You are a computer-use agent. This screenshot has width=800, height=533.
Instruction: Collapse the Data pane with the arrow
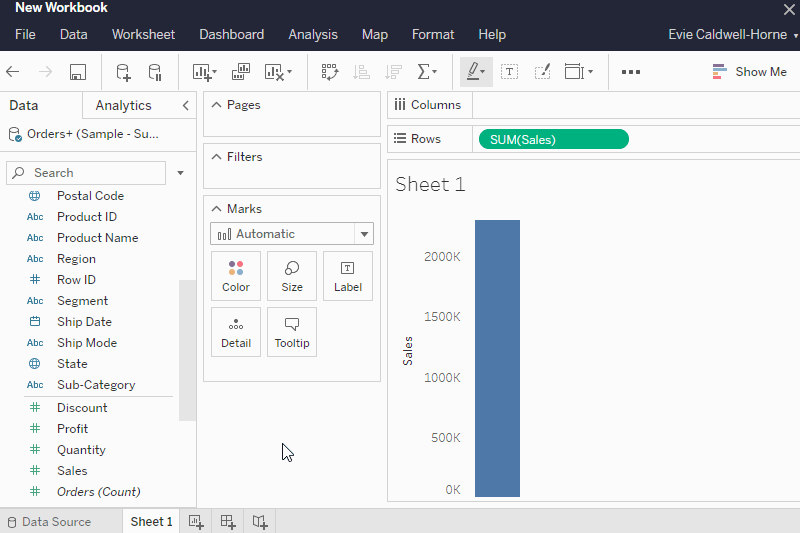point(185,105)
